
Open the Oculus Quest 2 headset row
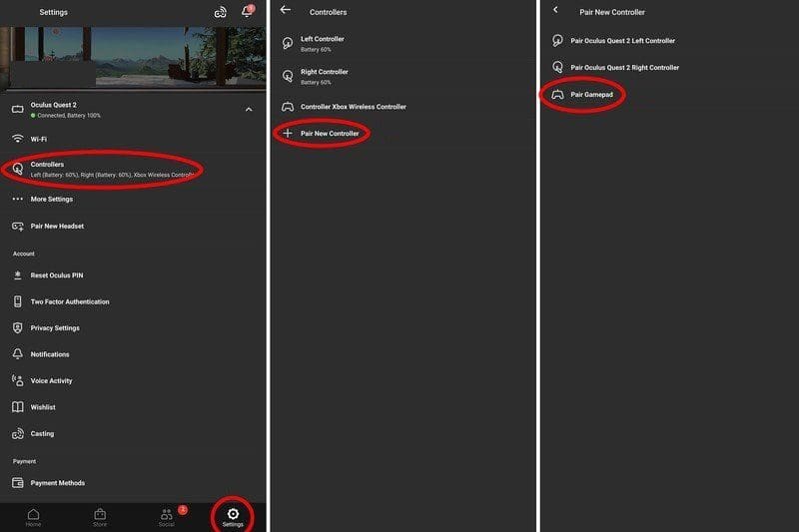[x=133, y=110]
